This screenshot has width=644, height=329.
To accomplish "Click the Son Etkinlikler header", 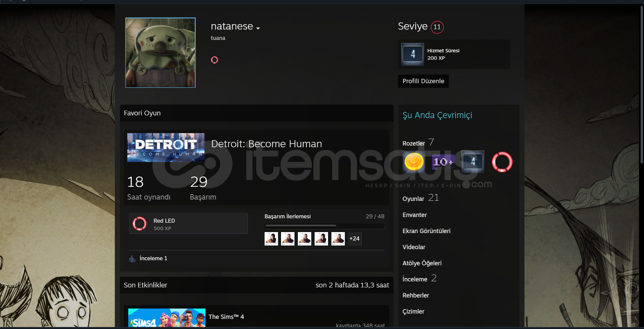I will (145, 285).
